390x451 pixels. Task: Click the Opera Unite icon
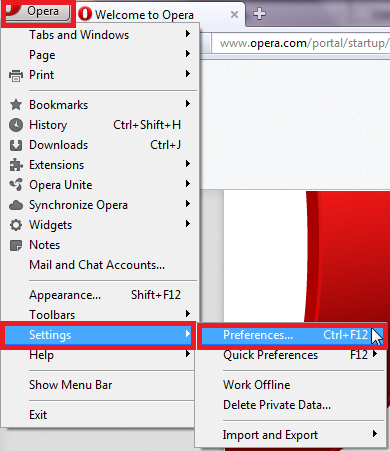click(16, 185)
